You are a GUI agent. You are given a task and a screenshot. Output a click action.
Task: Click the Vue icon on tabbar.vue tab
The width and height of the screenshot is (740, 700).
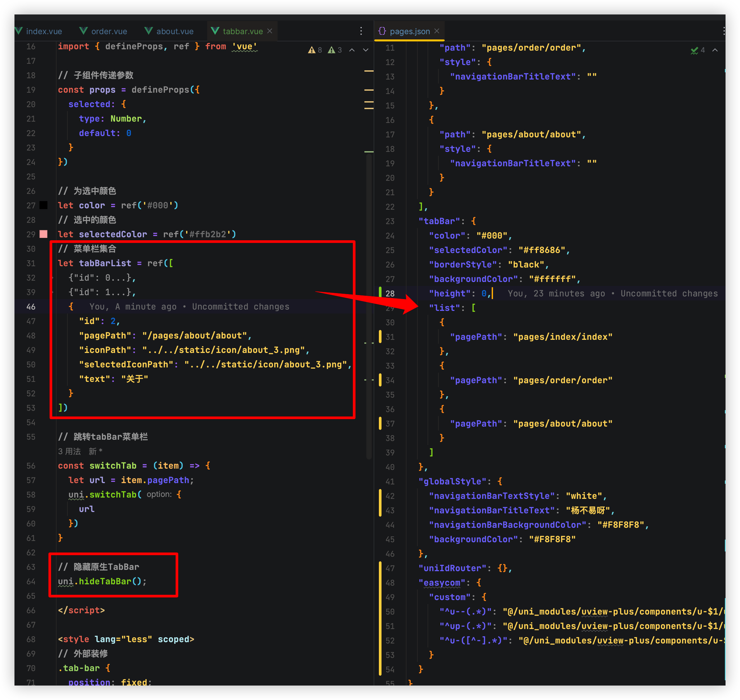click(215, 31)
